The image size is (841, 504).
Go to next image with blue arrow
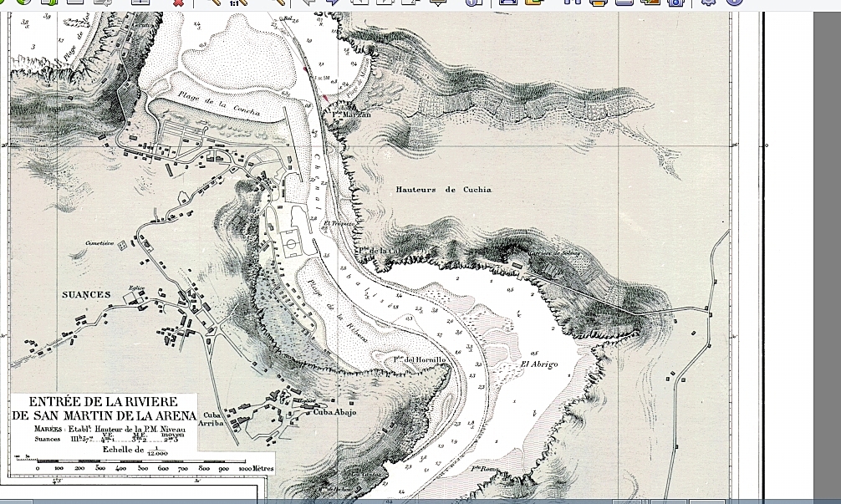334,3
